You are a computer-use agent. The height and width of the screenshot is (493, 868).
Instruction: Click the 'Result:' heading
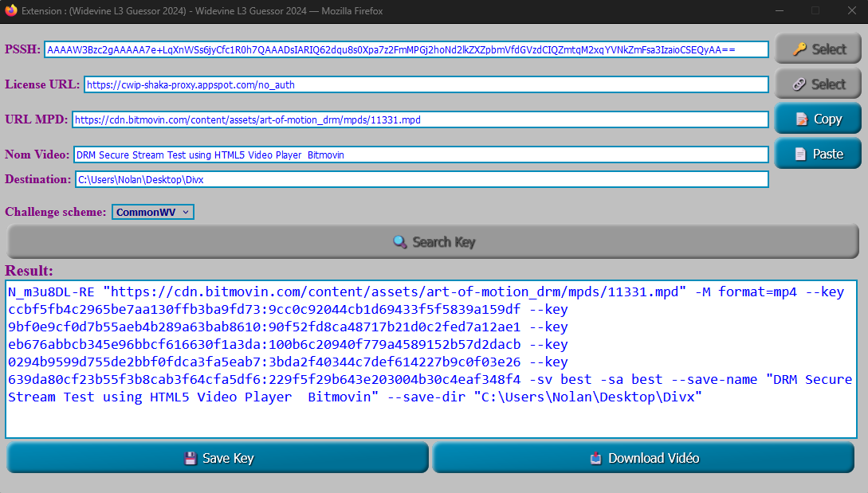(29, 271)
